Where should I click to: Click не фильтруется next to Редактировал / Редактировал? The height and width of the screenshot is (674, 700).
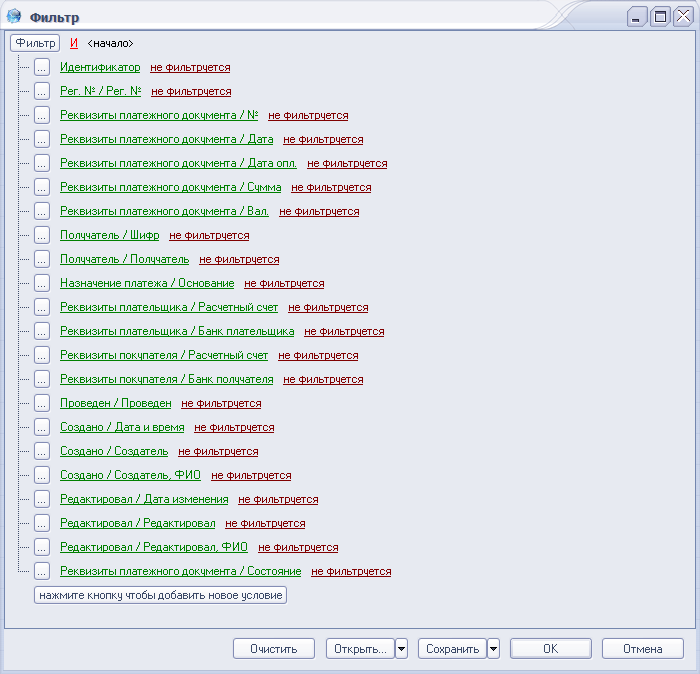click(265, 523)
